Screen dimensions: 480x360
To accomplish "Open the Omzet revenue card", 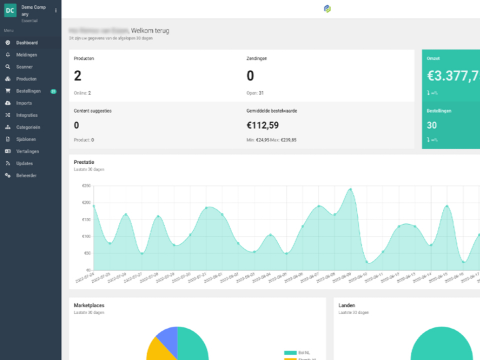I will coord(451,76).
